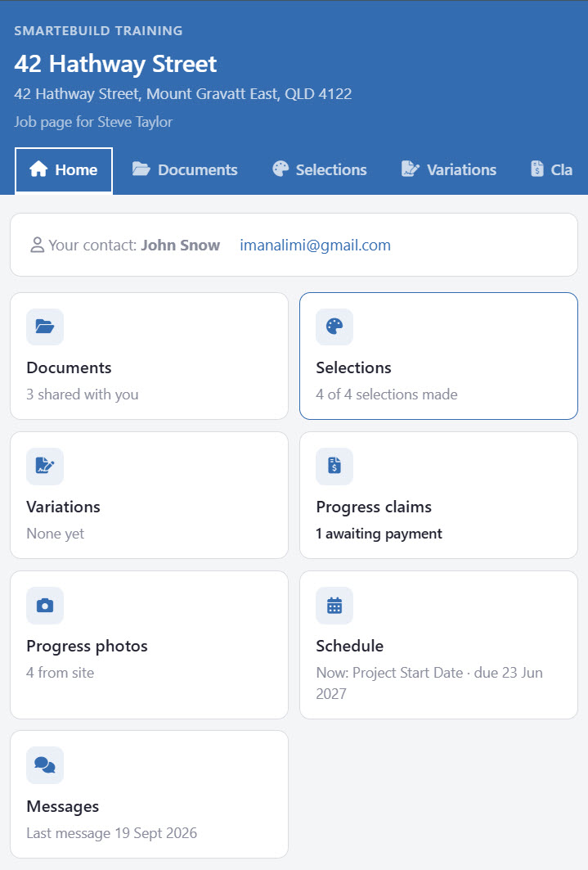Click the pen-and-paper icon in the Variations card
The width and height of the screenshot is (588, 870).
pyautogui.click(x=45, y=466)
